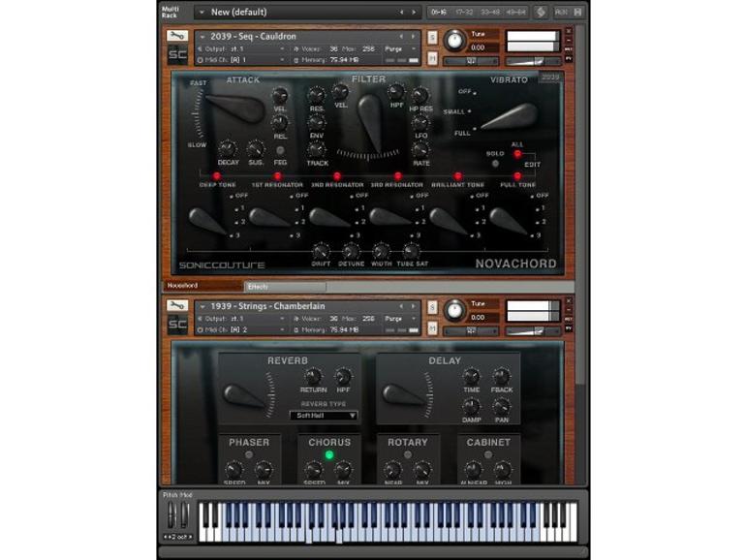Solo the 2039 - Seq - Cauldron instrument with S button
The image size is (746, 560).
click(432, 37)
